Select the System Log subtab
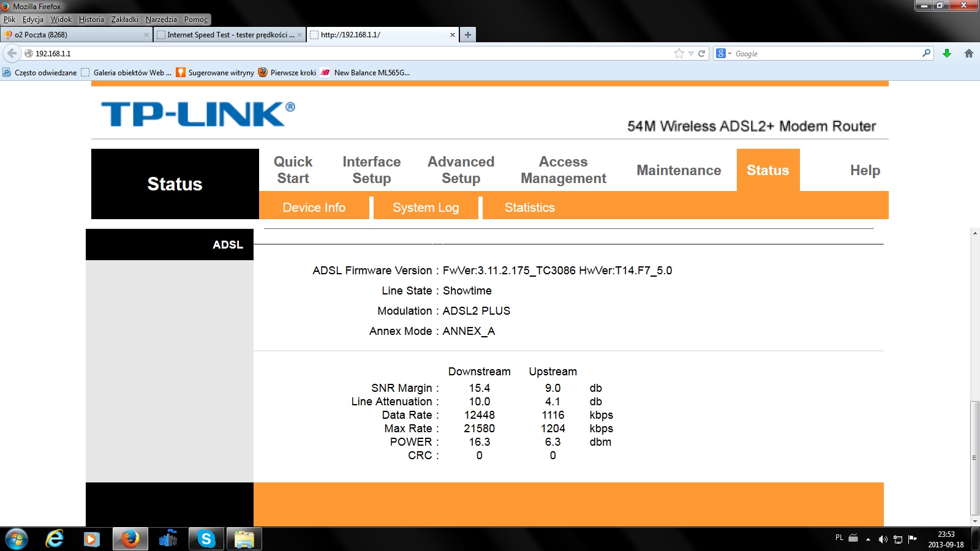Image resolution: width=980 pixels, height=551 pixels. (426, 208)
